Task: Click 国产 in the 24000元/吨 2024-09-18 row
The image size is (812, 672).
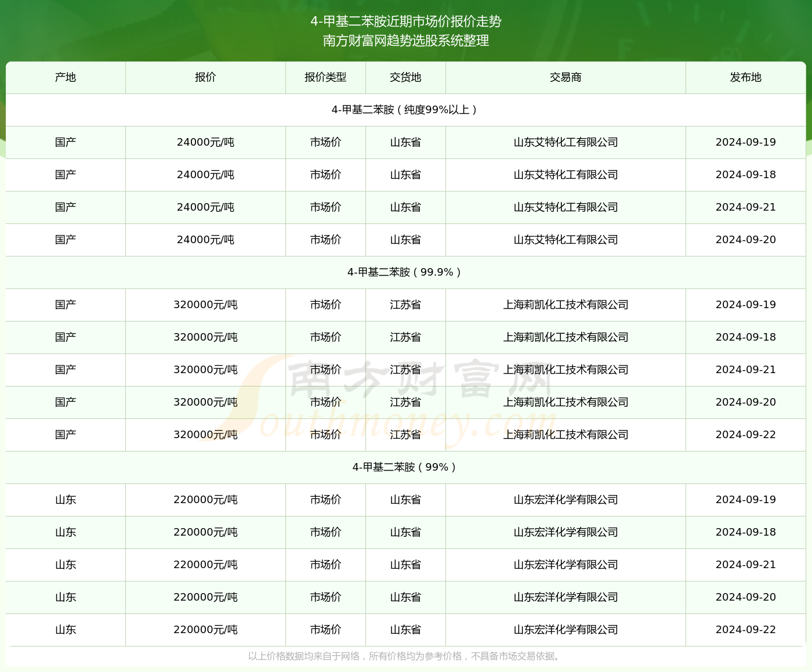Action: 66,175
